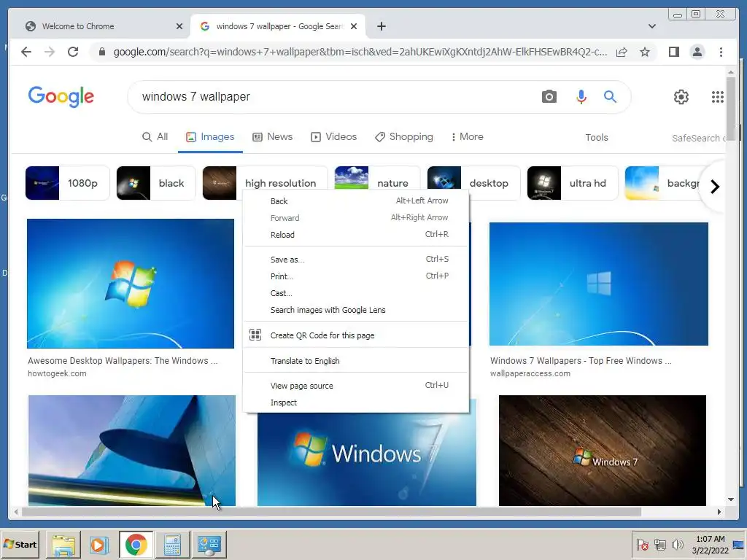Choose Save as... in the context menu
747x560 pixels.
(355, 260)
